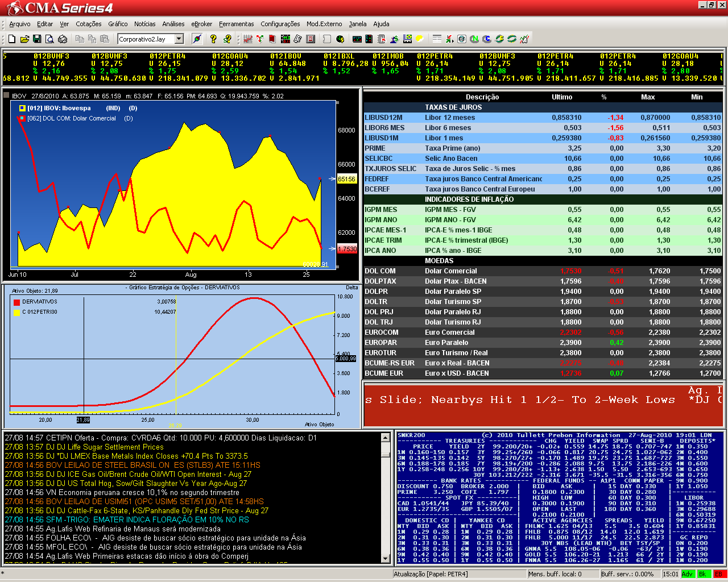Open the Ferramentas menu

point(237,24)
